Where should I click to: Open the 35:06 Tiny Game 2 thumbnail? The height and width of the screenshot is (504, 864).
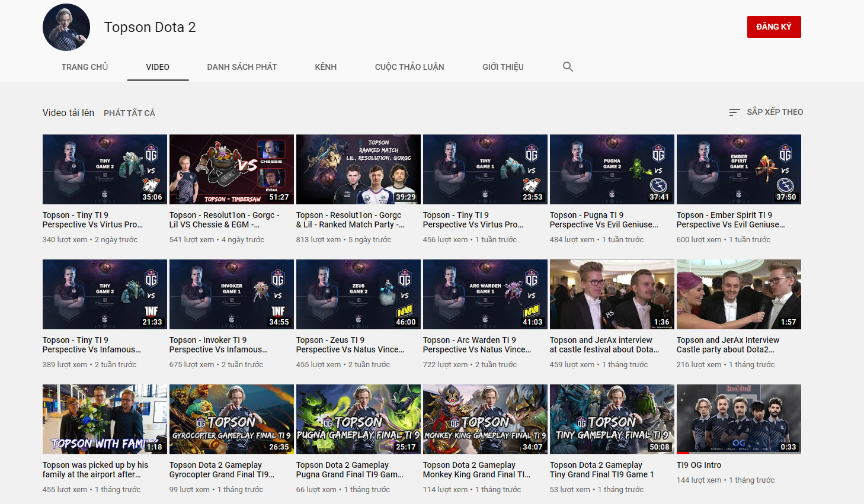coord(105,169)
